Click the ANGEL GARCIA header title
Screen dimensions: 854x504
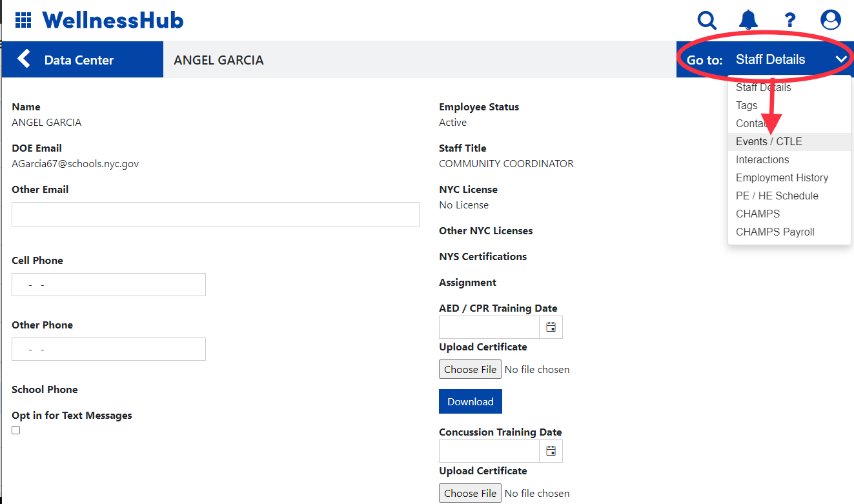click(219, 60)
